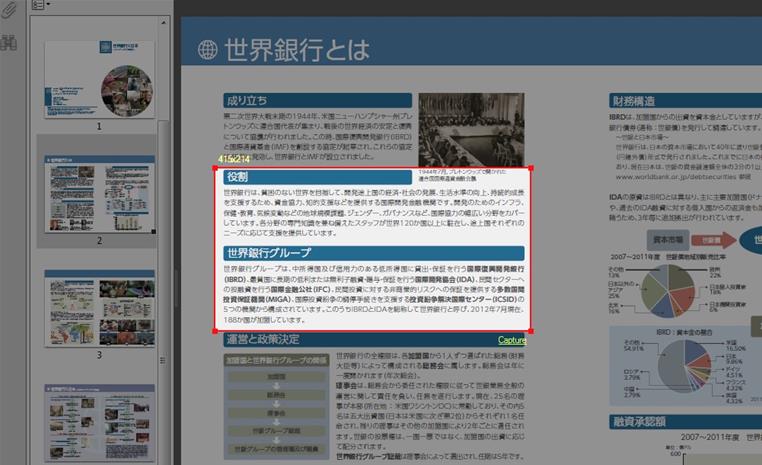Click the Capture link below the selection
This screenshot has height=465, width=762.
tap(512, 340)
